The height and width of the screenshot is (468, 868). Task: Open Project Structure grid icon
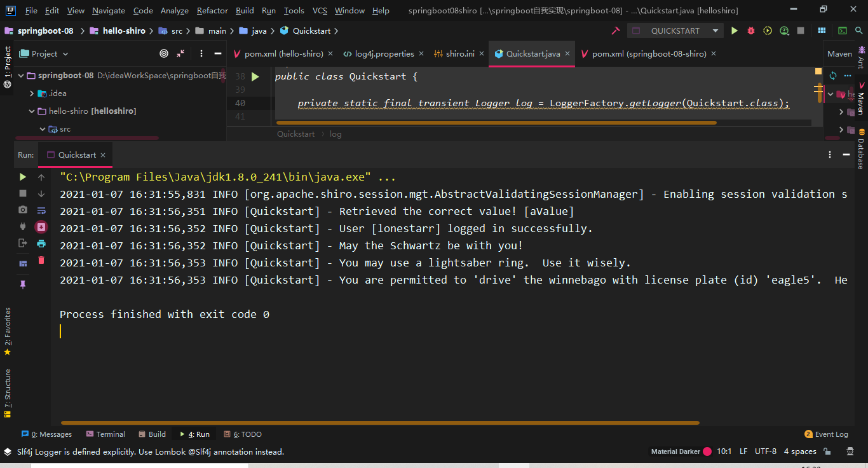(x=822, y=31)
